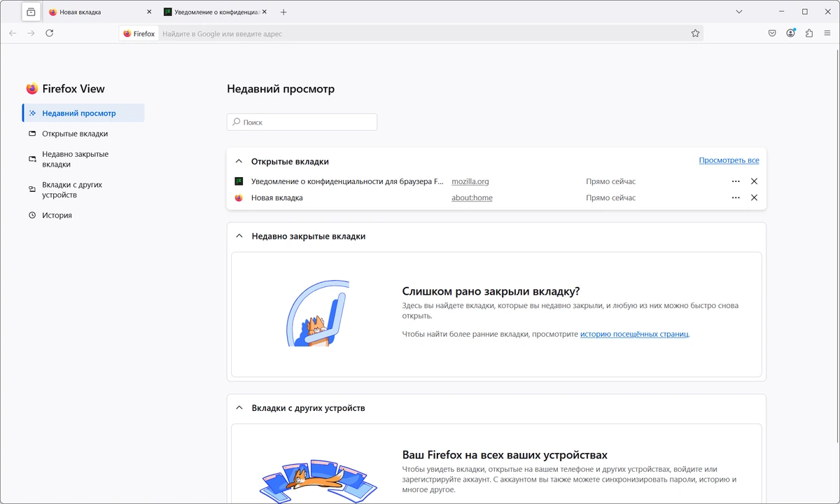840x504 pixels.
Task: Open more options for about:home row
Action: [736, 198]
